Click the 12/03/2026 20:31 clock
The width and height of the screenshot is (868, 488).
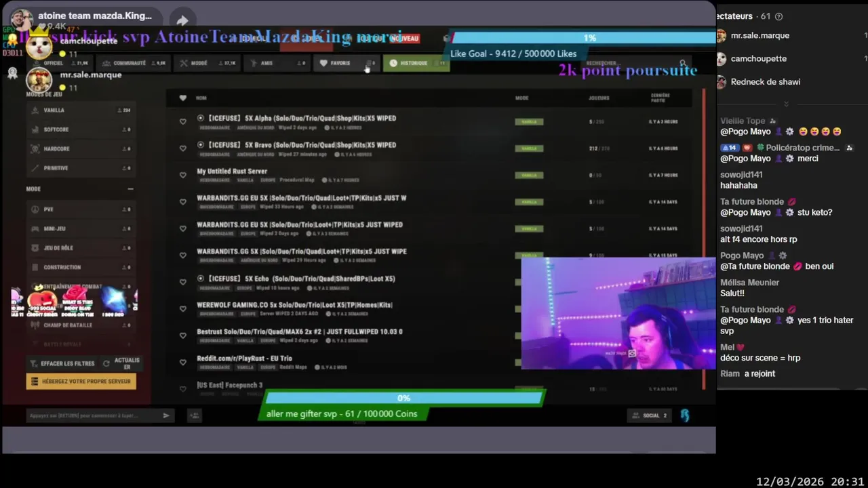click(x=810, y=481)
